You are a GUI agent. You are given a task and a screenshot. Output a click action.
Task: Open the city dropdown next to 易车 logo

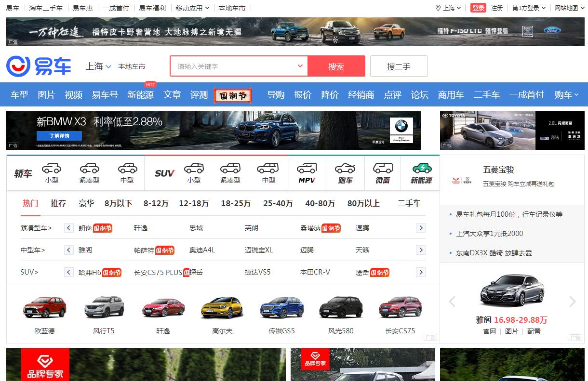click(98, 66)
